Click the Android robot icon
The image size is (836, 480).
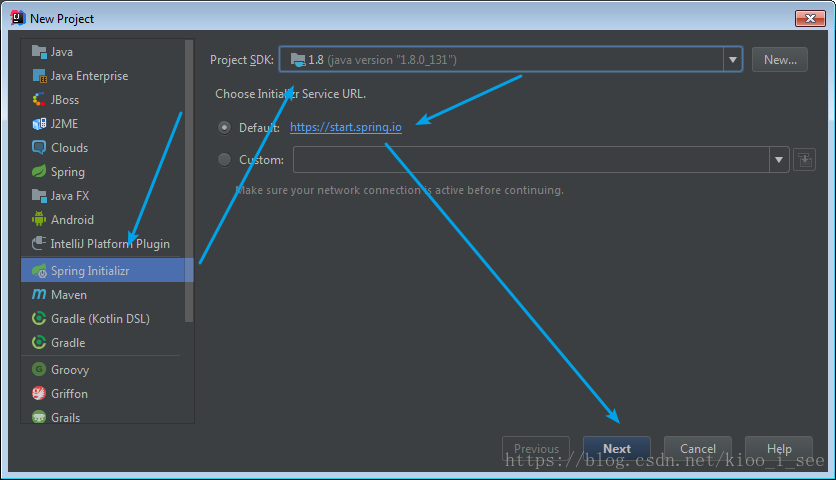click(x=39, y=220)
